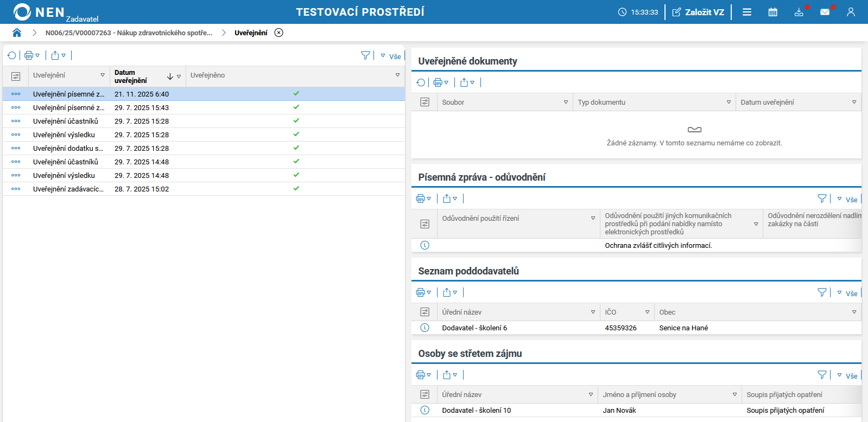The image size is (868, 422).
Task: Open the hamburger main menu
Action: tap(747, 12)
